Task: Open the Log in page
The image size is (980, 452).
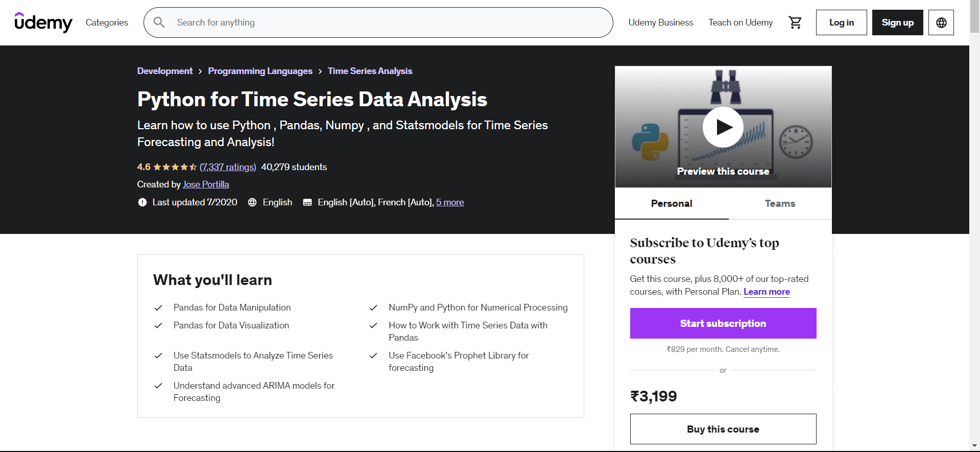Action: pos(841,22)
